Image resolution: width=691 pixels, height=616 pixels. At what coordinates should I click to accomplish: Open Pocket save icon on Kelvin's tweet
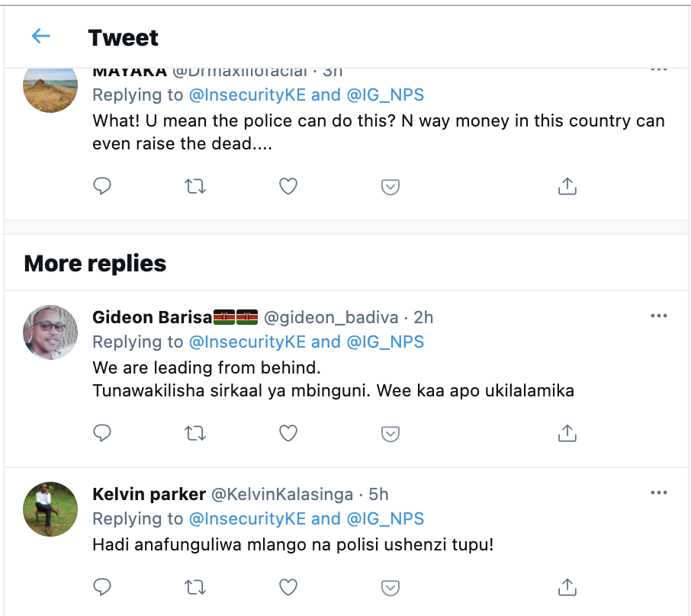tap(390, 586)
